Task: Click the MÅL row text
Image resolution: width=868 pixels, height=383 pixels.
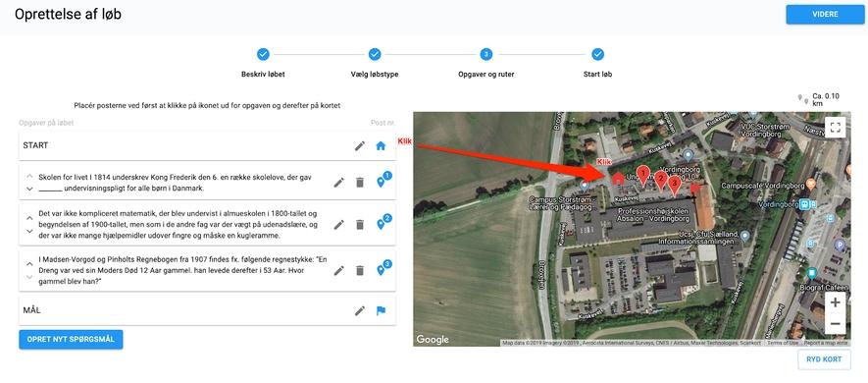Action: coord(31,310)
